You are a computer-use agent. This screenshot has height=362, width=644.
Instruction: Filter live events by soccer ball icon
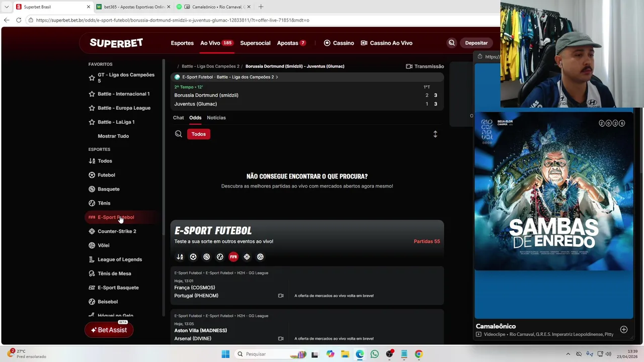click(193, 256)
